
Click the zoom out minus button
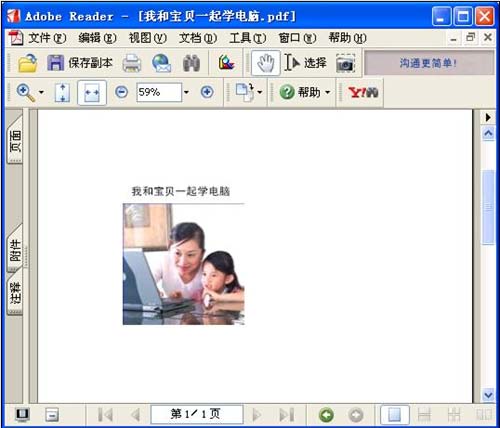pos(121,92)
